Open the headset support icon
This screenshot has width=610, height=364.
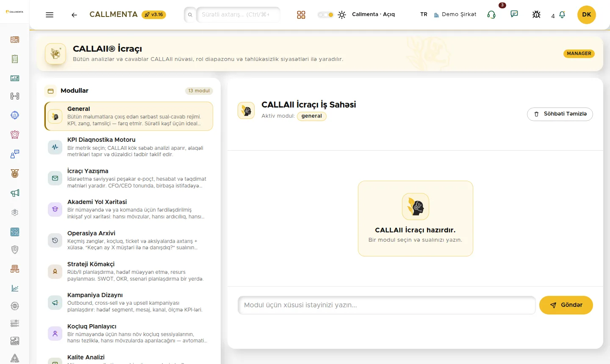tap(491, 15)
